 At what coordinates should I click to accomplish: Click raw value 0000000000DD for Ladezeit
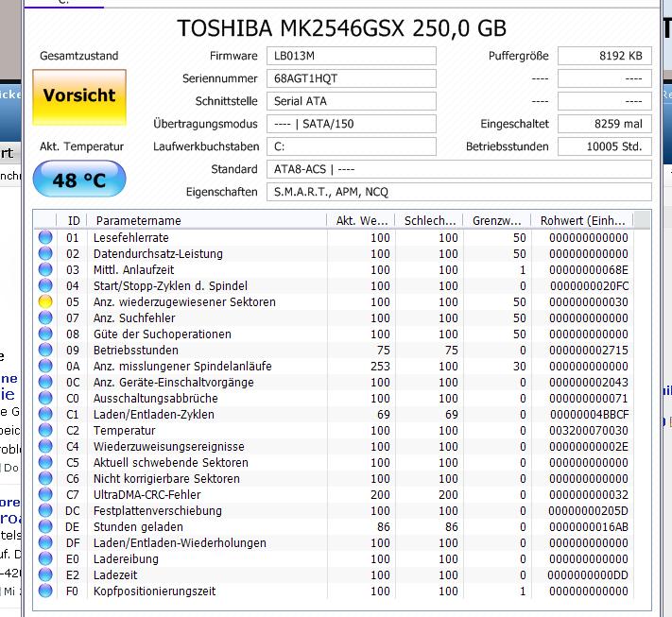[x=588, y=575]
